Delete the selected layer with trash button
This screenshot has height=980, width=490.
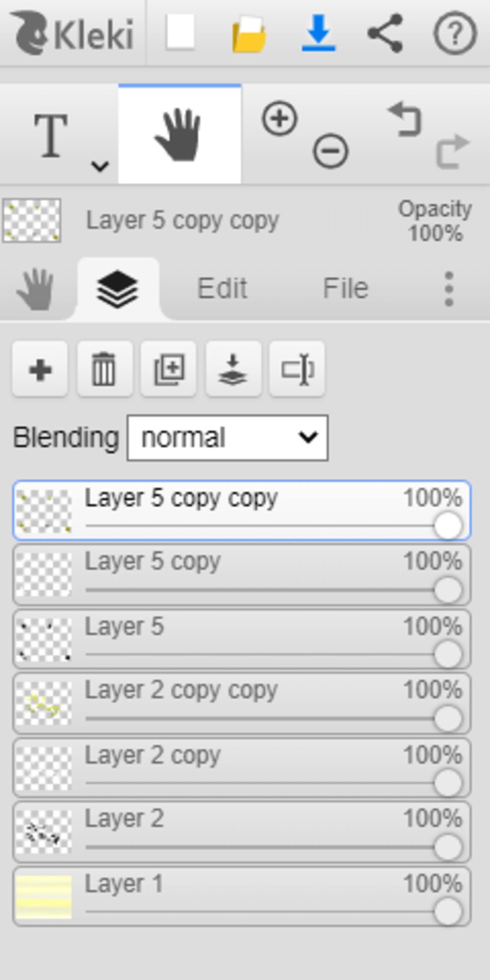pos(104,369)
